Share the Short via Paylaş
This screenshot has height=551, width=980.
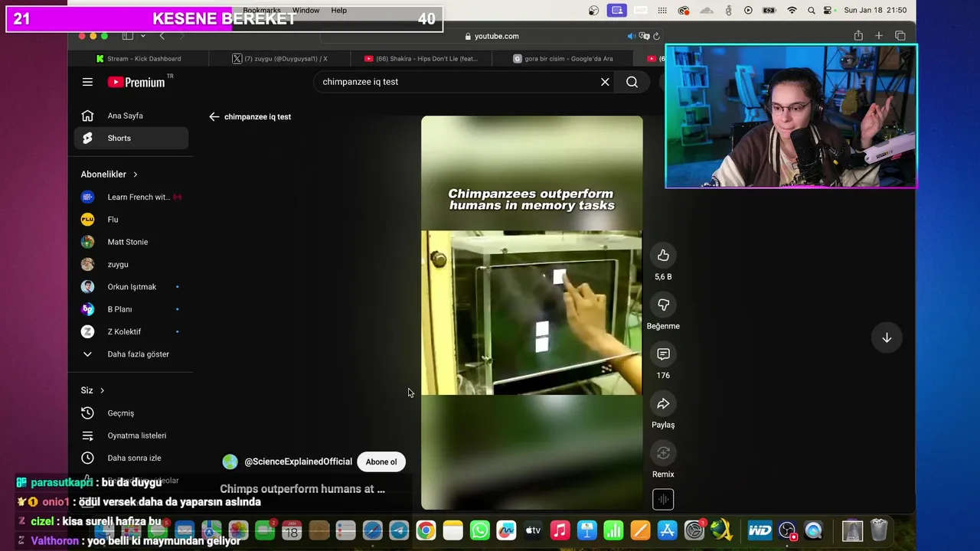click(663, 403)
